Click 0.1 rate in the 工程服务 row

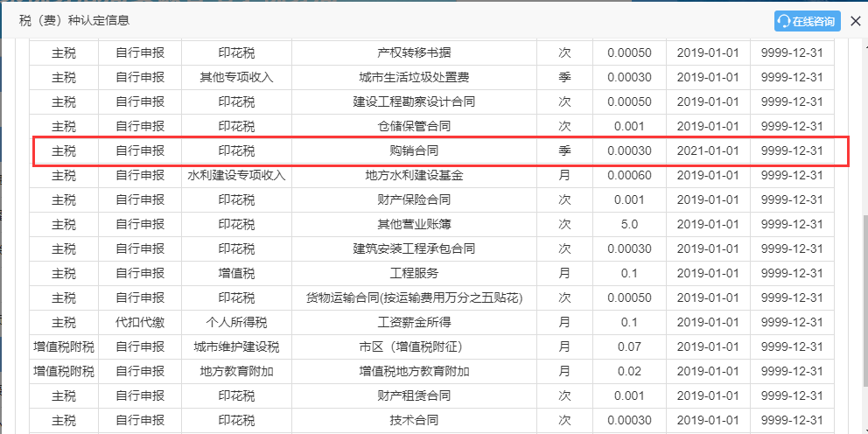[x=629, y=274]
